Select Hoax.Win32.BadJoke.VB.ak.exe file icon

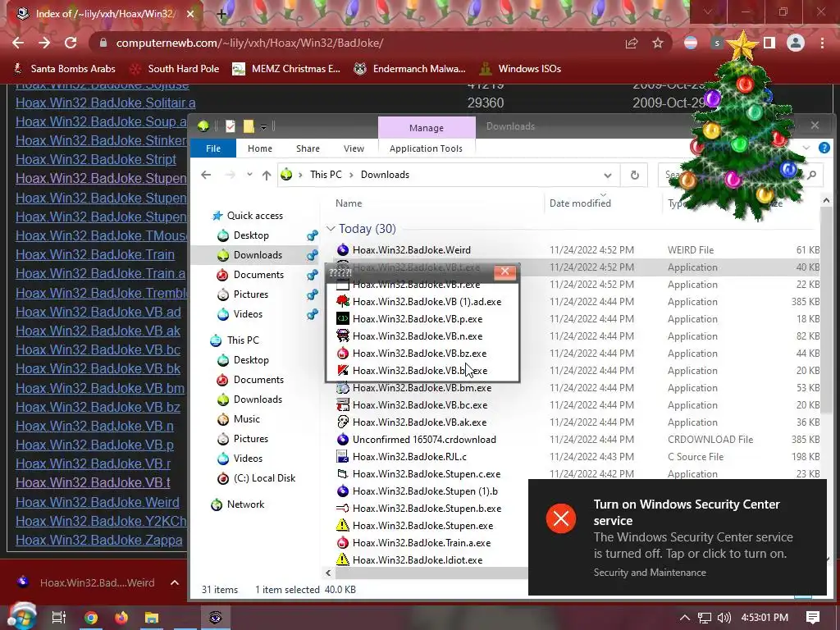343,422
